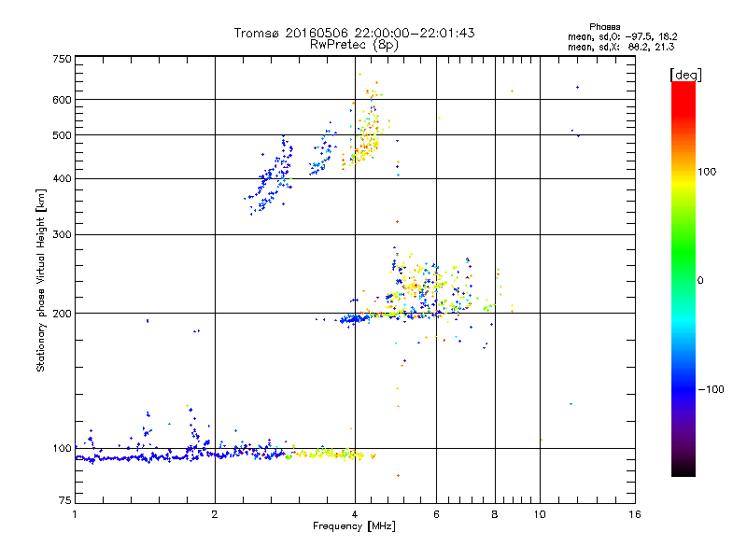The height and width of the screenshot is (560, 747).
Task: Click y-axis tick label '300'
Action: [63, 235]
